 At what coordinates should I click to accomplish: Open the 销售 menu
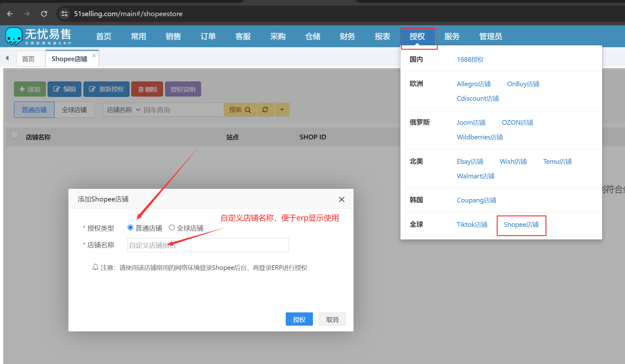(x=173, y=36)
